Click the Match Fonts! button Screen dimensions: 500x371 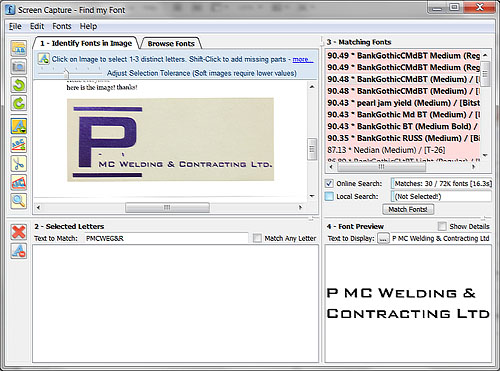click(408, 209)
